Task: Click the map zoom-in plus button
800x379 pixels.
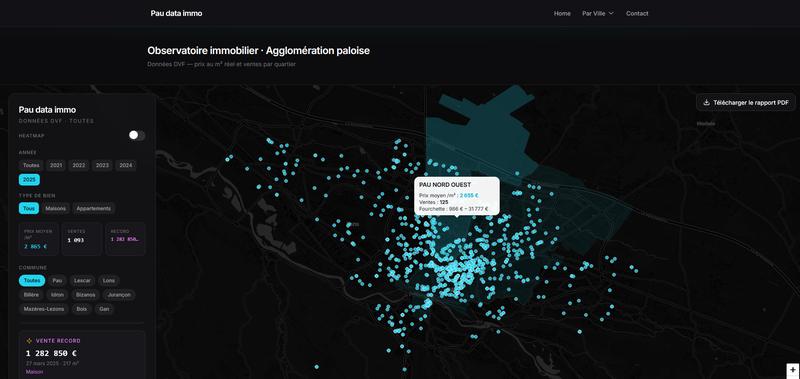Action: tap(793, 370)
